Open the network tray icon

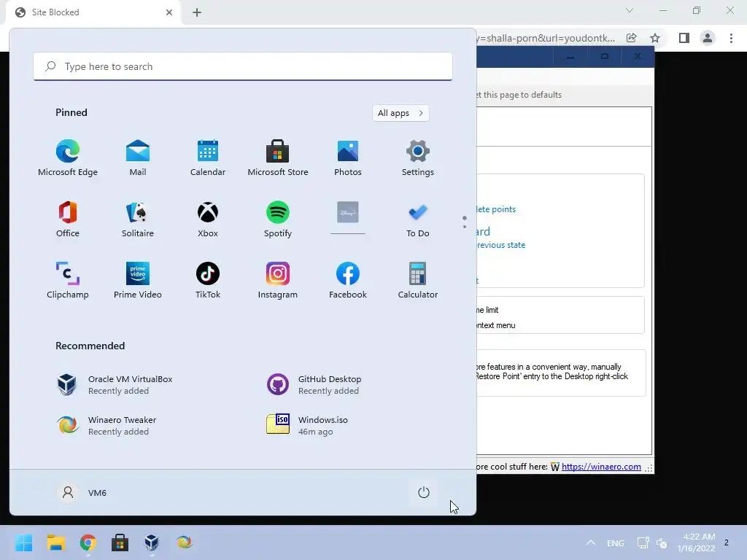point(643,542)
